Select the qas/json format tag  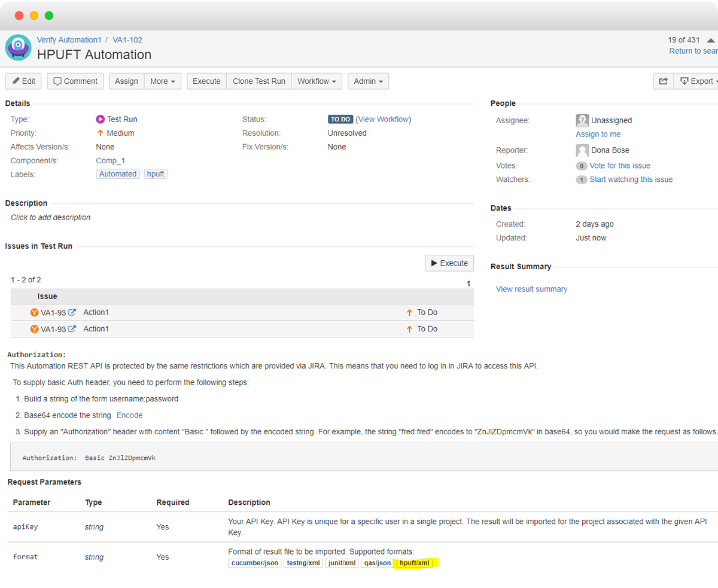[x=377, y=563]
